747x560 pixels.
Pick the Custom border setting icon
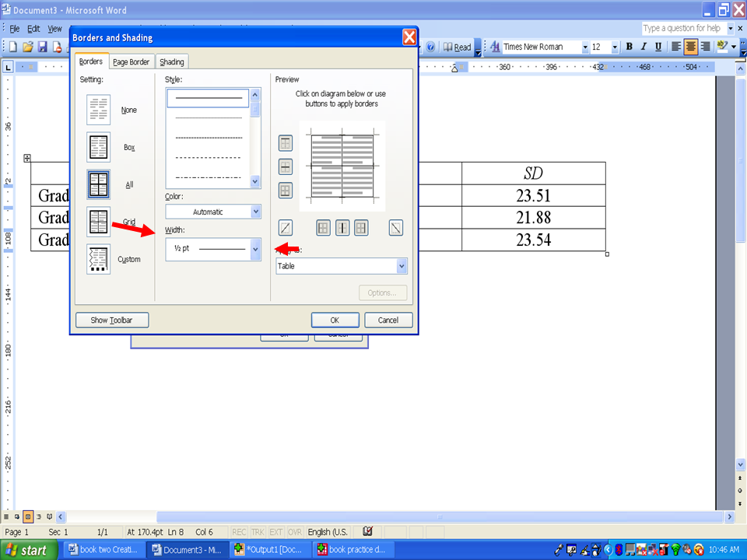(x=99, y=259)
